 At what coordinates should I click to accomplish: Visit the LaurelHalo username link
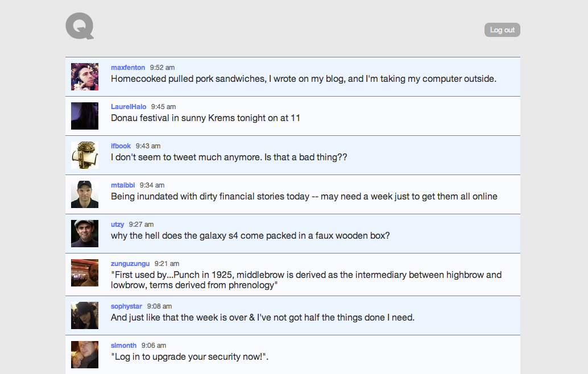[129, 107]
